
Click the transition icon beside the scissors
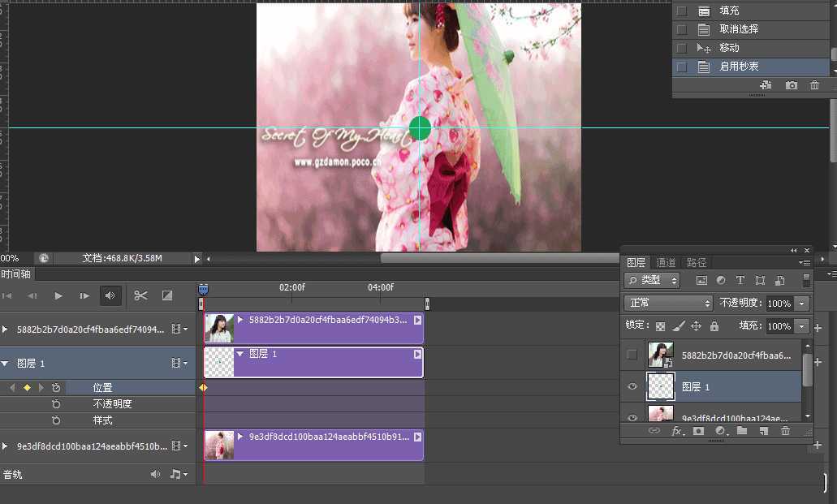point(167,295)
